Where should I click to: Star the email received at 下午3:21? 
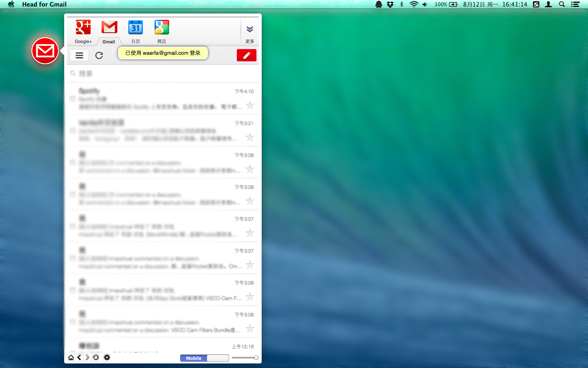click(250, 137)
